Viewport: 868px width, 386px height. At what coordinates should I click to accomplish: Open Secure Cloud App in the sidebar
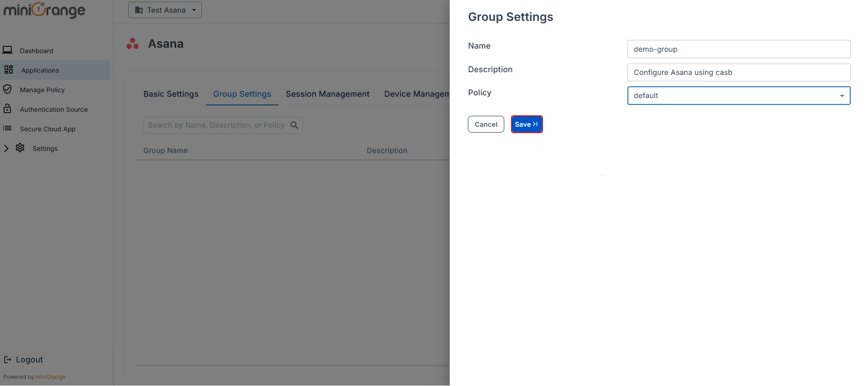point(48,129)
